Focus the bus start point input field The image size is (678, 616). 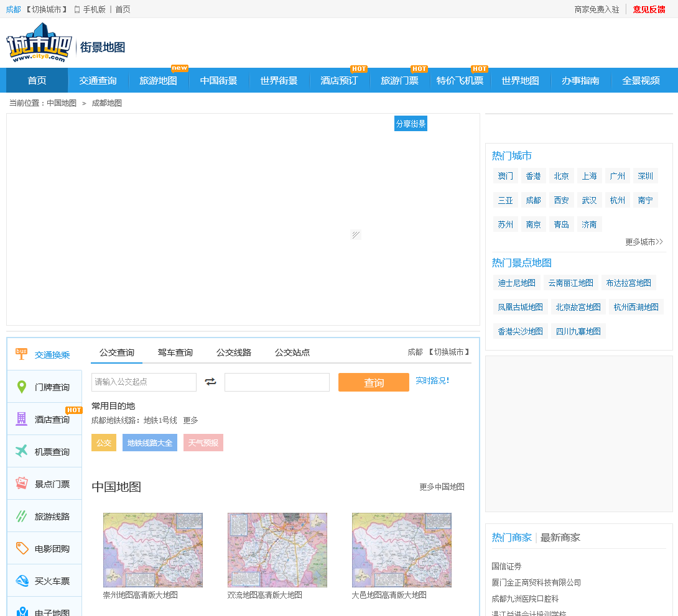[x=144, y=382]
